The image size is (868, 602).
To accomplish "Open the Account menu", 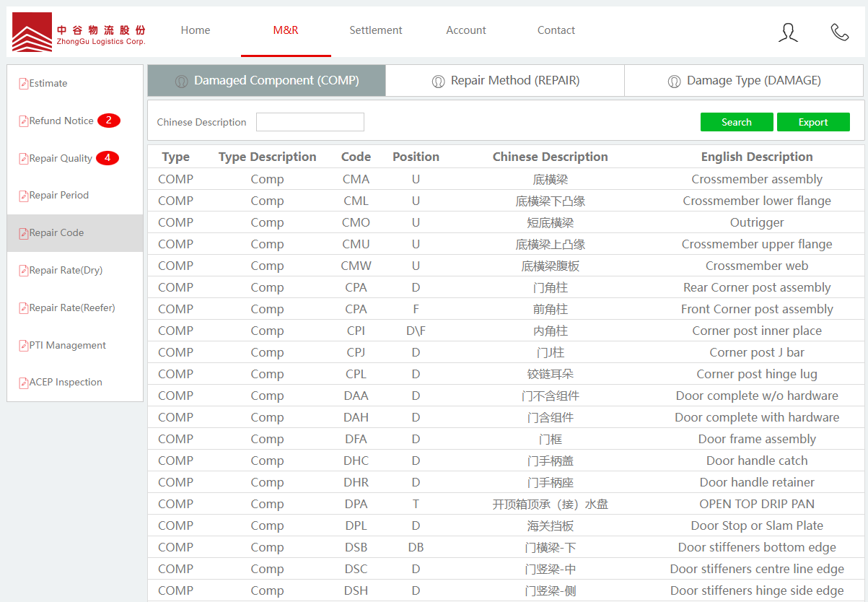I will coord(466,30).
